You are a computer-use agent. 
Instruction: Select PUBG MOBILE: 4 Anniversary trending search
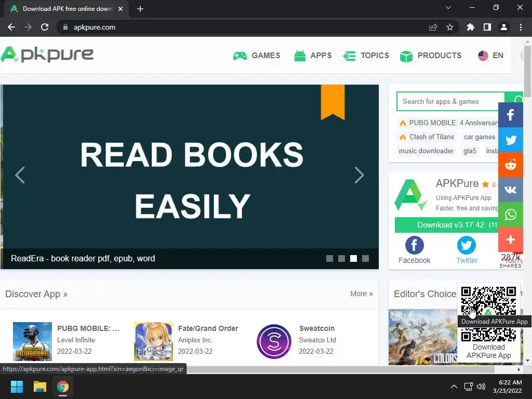448,123
